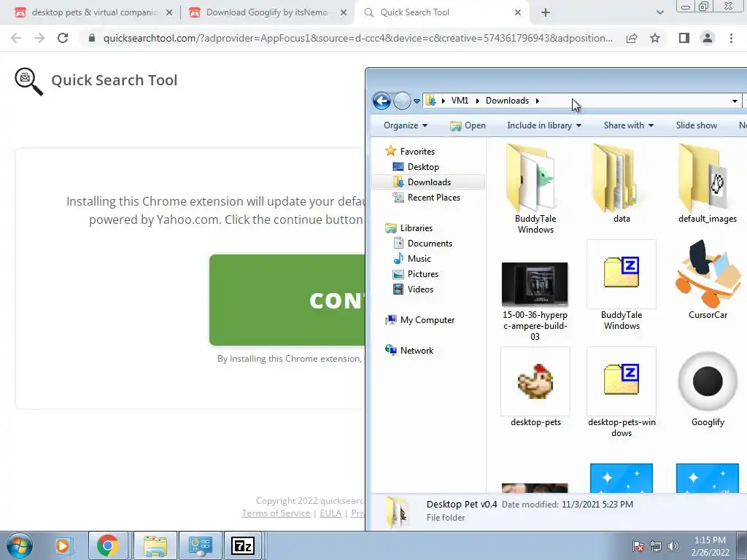
Task: Click the Quick Search Tool magnifier logo
Action: pos(28,82)
